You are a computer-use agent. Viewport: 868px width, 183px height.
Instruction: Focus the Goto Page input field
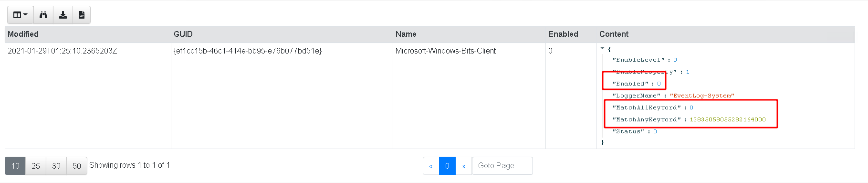pyautogui.click(x=502, y=166)
